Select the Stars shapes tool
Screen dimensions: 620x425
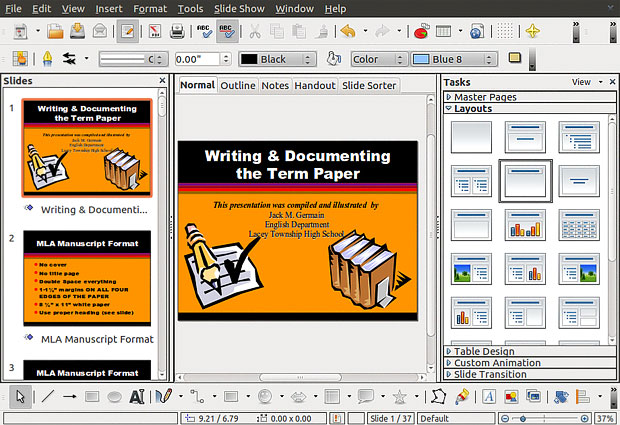399,396
